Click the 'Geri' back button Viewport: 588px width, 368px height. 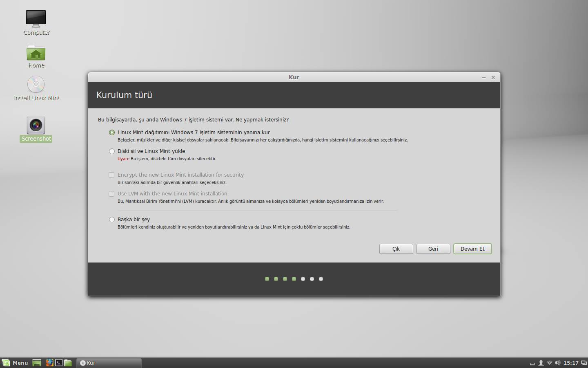pyautogui.click(x=433, y=249)
